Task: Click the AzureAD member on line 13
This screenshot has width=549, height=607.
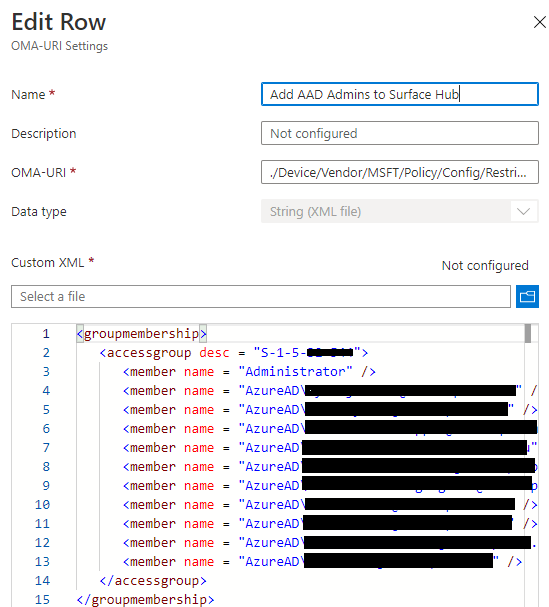Action: (322, 562)
